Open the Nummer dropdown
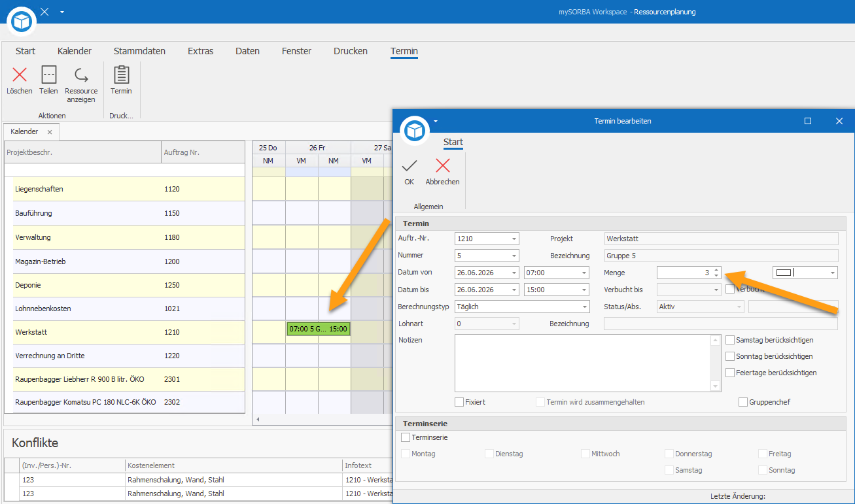The image size is (855, 504). point(514,256)
